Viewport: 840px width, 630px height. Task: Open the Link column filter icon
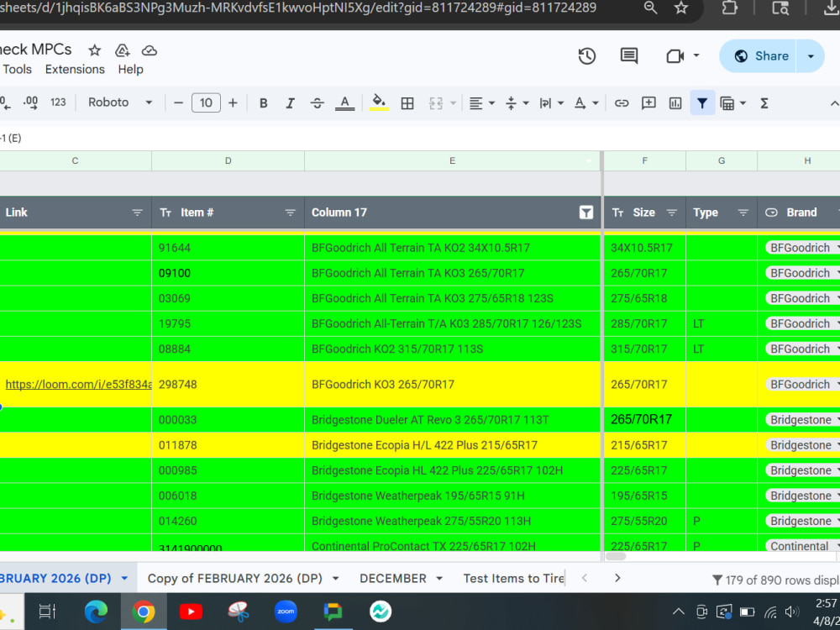coord(137,213)
